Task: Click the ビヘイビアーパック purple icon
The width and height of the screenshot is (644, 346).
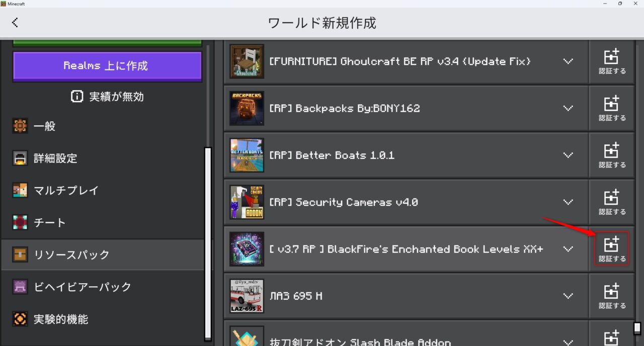Action: click(20, 287)
